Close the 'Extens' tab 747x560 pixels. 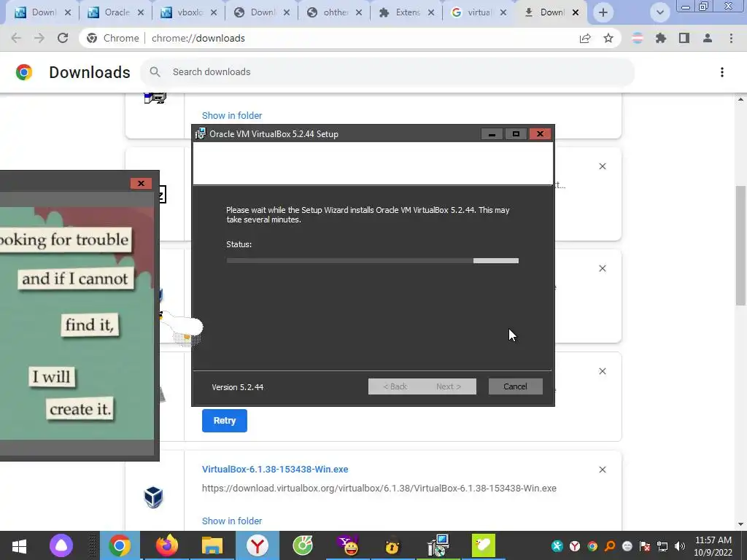coord(430,12)
